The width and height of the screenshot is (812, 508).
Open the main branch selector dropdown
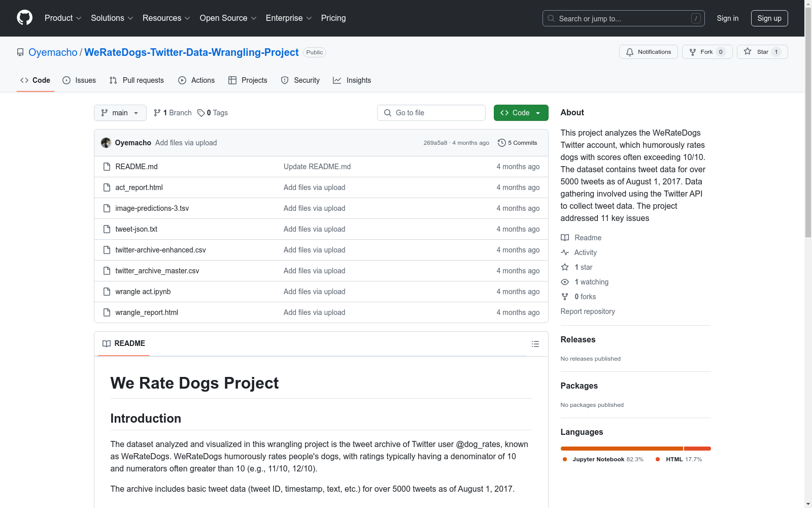(120, 113)
